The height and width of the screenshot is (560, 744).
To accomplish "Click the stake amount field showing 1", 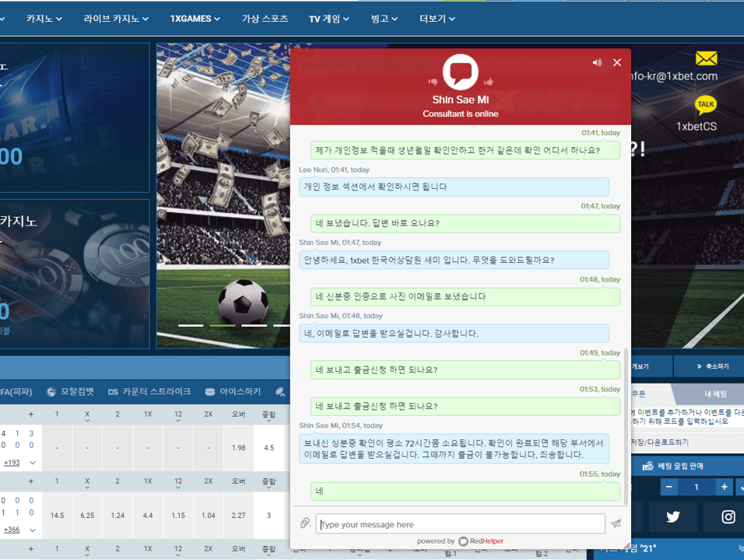I will (x=697, y=487).
